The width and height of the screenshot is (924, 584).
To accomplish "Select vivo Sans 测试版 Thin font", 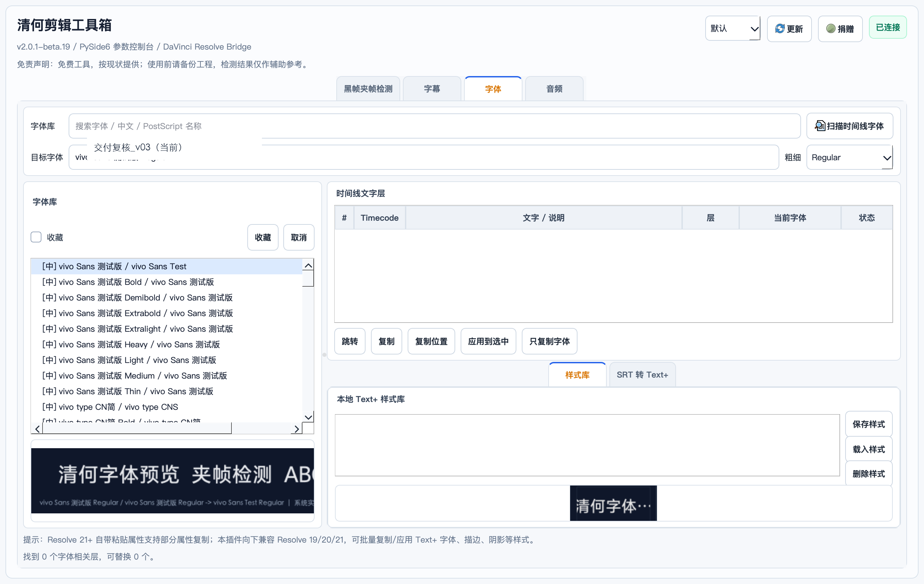I will 166,391.
